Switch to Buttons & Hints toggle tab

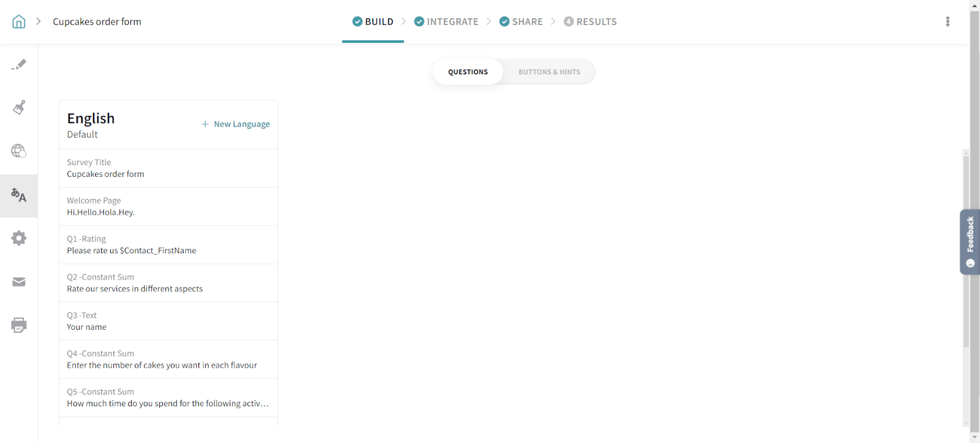coord(549,72)
